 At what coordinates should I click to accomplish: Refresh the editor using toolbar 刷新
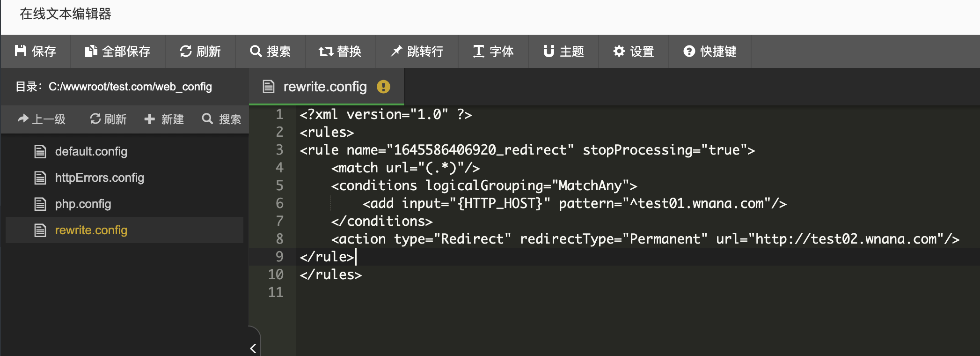click(x=200, y=52)
